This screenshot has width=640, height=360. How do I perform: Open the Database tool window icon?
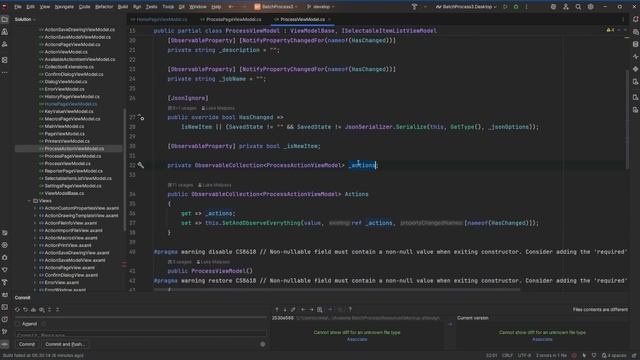635,44
